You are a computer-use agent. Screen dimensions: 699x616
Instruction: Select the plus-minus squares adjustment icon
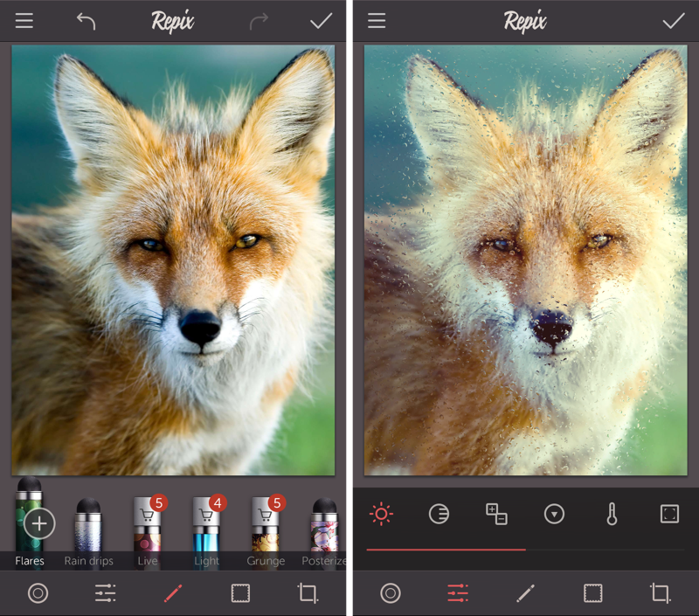[x=496, y=514]
